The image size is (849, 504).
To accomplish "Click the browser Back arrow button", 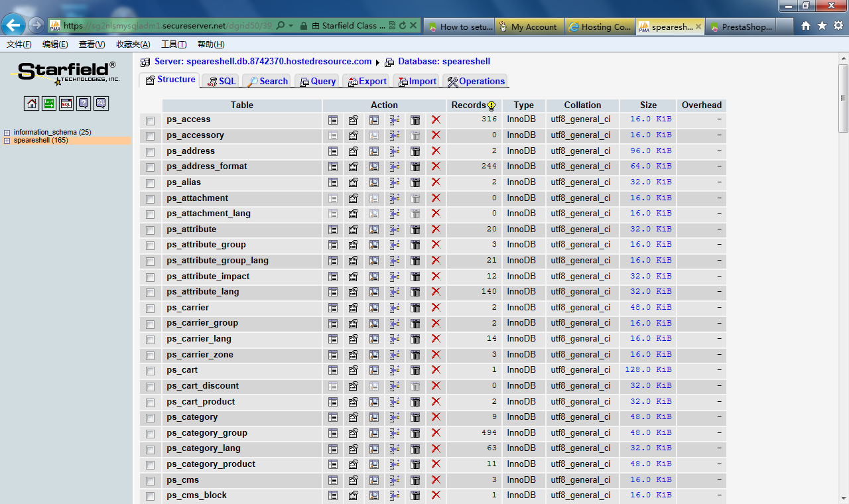I will coord(13,25).
